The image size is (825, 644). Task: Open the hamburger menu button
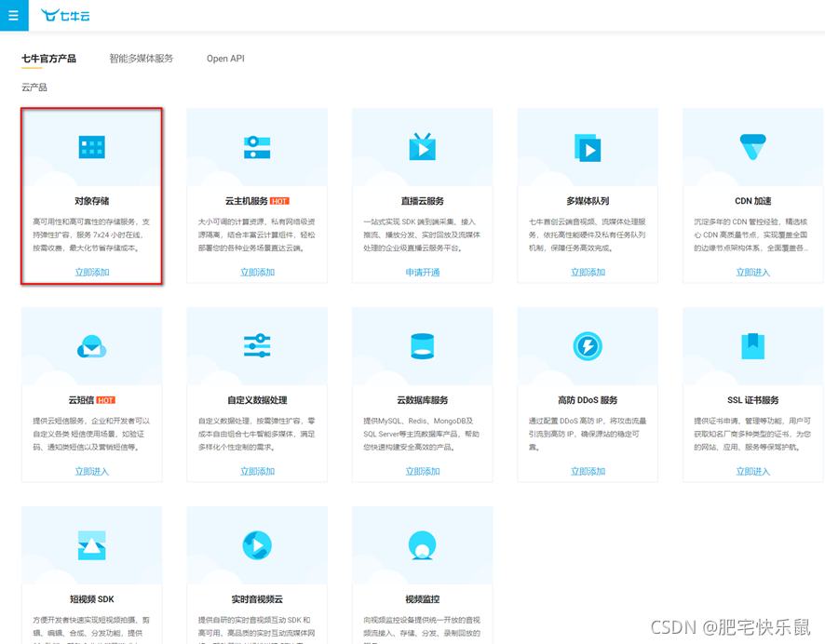pyautogui.click(x=14, y=15)
